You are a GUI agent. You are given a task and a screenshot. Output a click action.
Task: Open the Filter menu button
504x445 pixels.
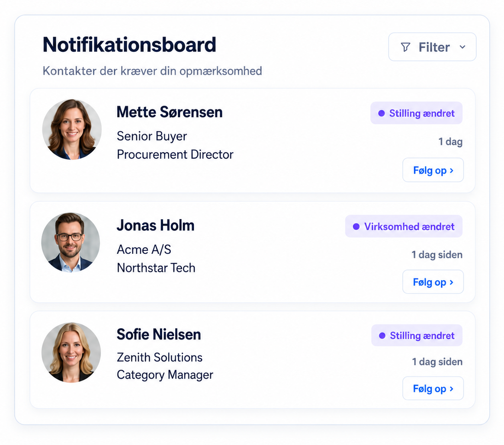(432, 47)
